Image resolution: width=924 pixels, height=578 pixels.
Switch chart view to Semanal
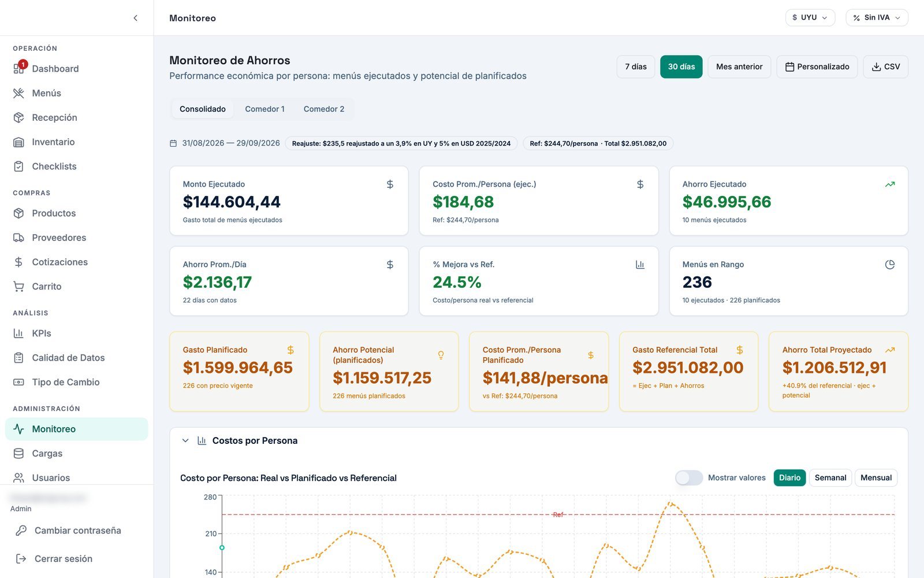(x=830, y=477)
